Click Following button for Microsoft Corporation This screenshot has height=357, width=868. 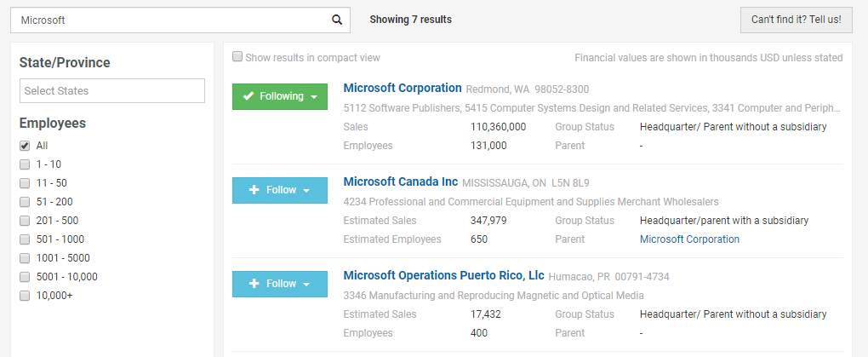point(280,96)
